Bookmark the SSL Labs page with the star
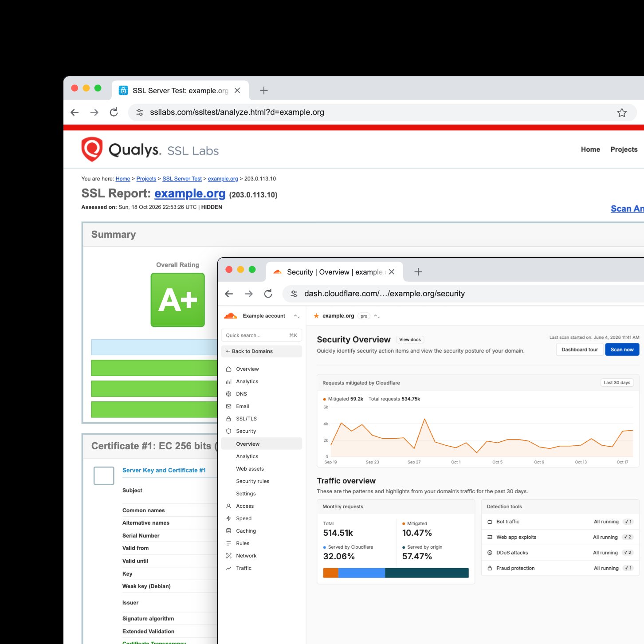Image resolution: width=644 pixels, height=644 pixels. click(622, 113)
